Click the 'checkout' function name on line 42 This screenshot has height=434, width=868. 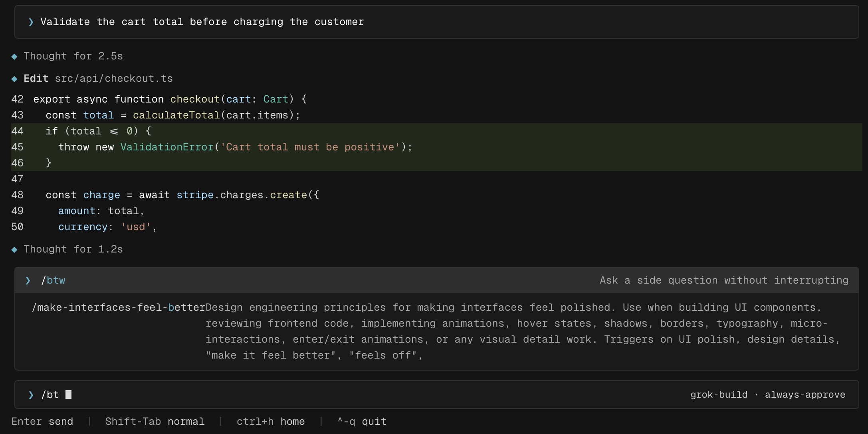[x=195, y=99]
